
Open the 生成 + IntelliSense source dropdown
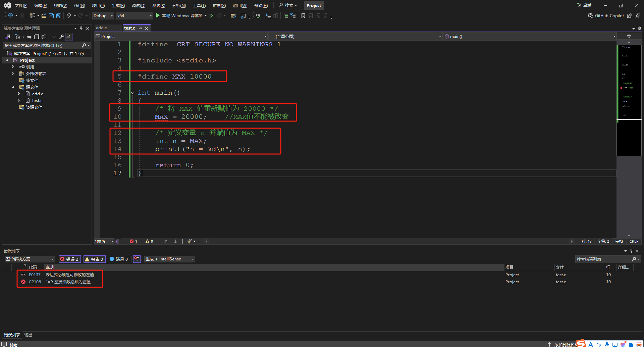tap(169, 259)
